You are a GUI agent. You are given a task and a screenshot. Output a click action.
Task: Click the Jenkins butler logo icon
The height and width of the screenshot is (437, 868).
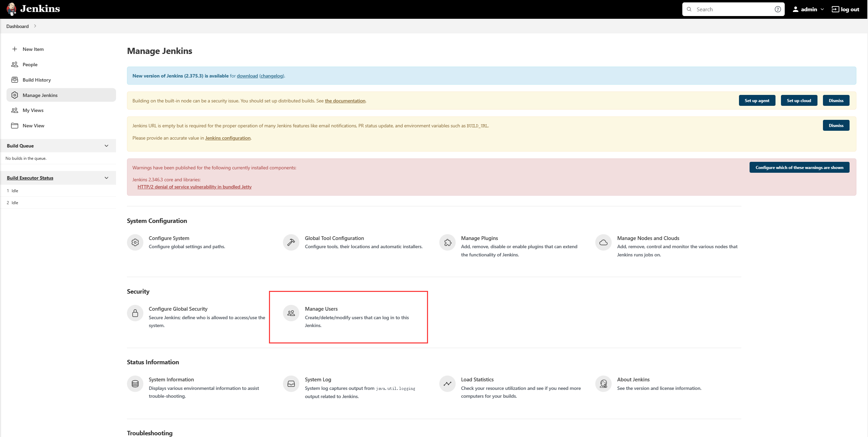pos(12,9)
